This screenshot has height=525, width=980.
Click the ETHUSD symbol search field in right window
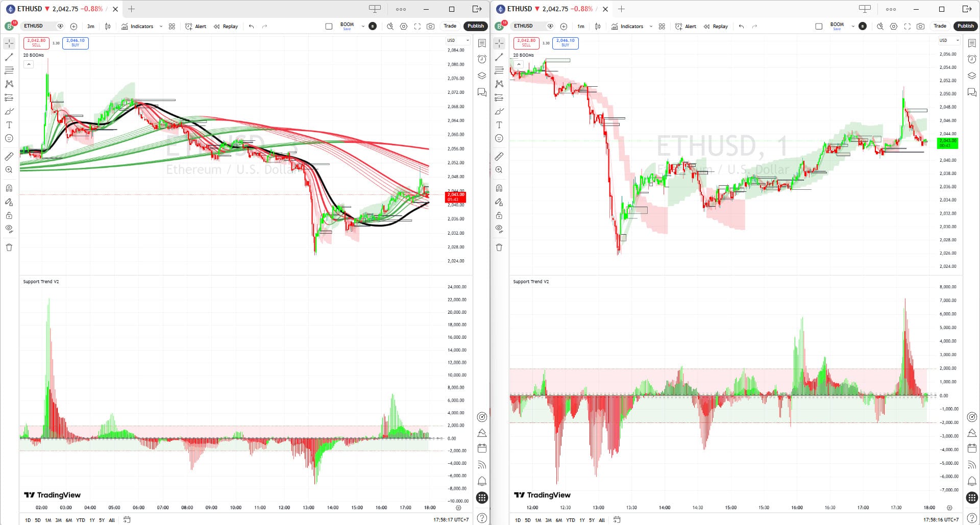pos(528,26)
